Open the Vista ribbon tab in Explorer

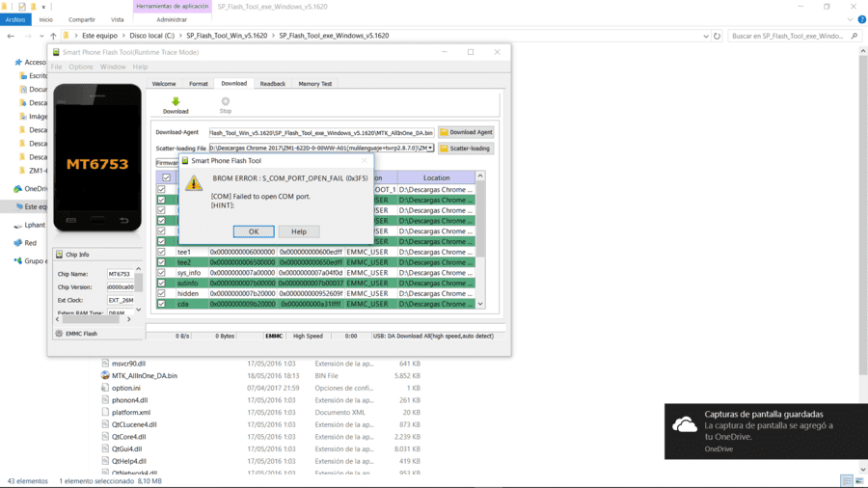coord(118,19)
